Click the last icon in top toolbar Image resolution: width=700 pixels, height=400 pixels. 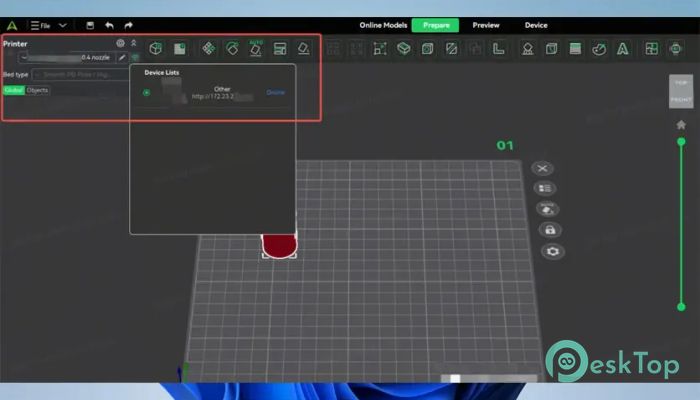point(675,48)
